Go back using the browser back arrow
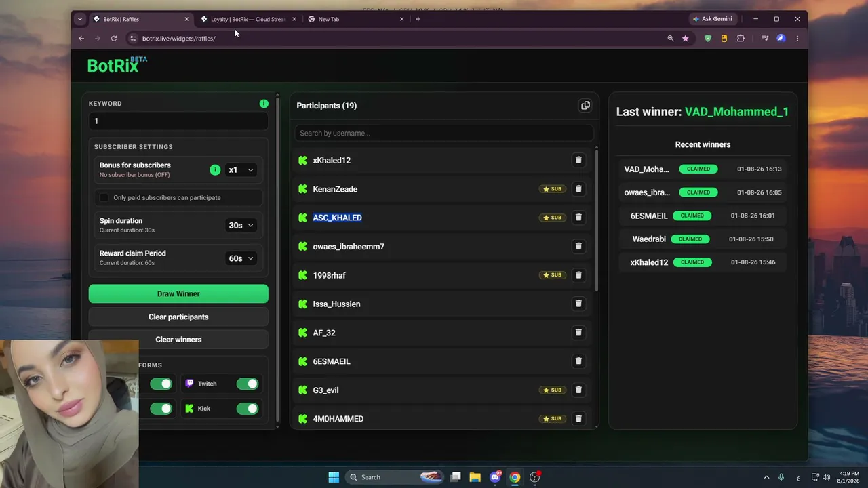Screen dimensions: 868x488 point(81,39)
